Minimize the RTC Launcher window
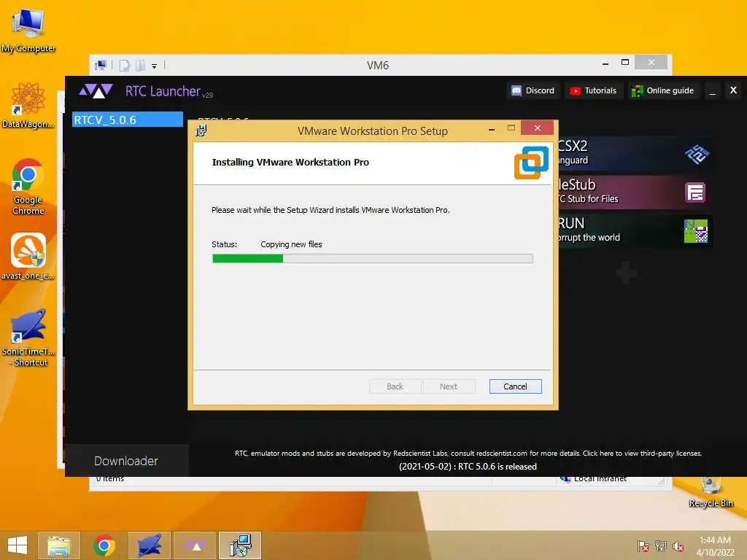The width and height of the screenshot is (747, 560). click(x=712, y=90)
